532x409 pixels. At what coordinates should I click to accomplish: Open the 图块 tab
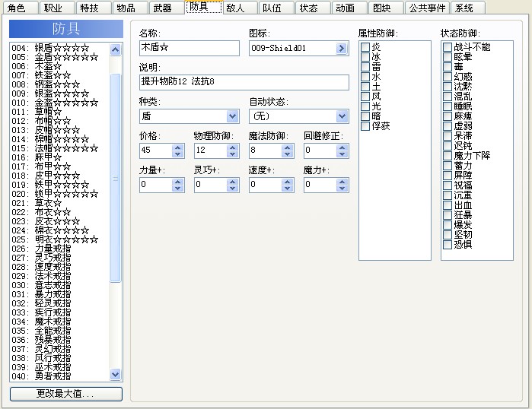pos(387,8)
